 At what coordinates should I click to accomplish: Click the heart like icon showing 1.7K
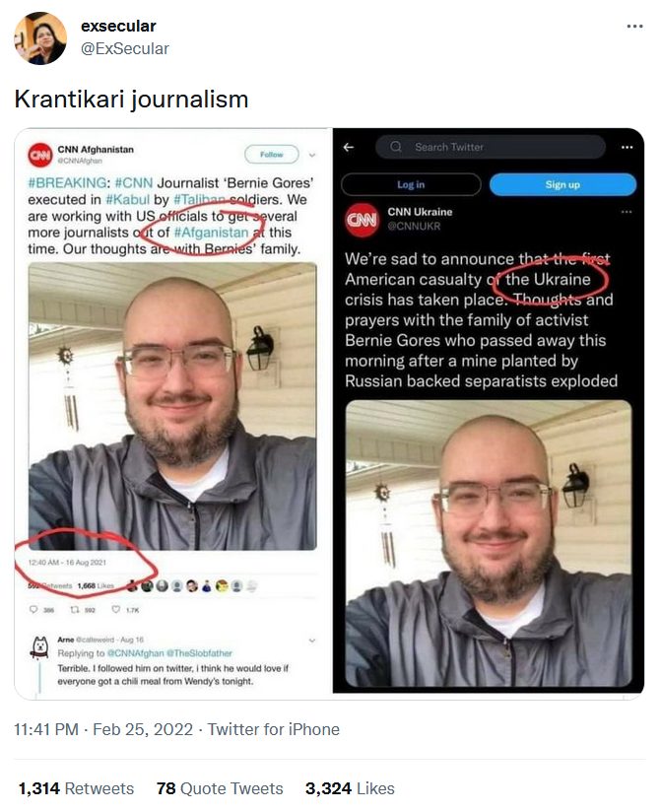point(116,610)
